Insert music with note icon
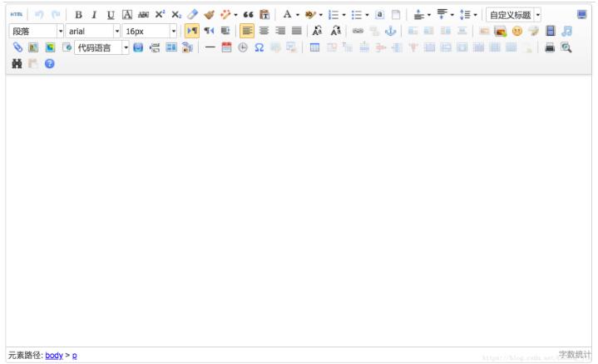598x364 pixels. click(x=566, y=31)
